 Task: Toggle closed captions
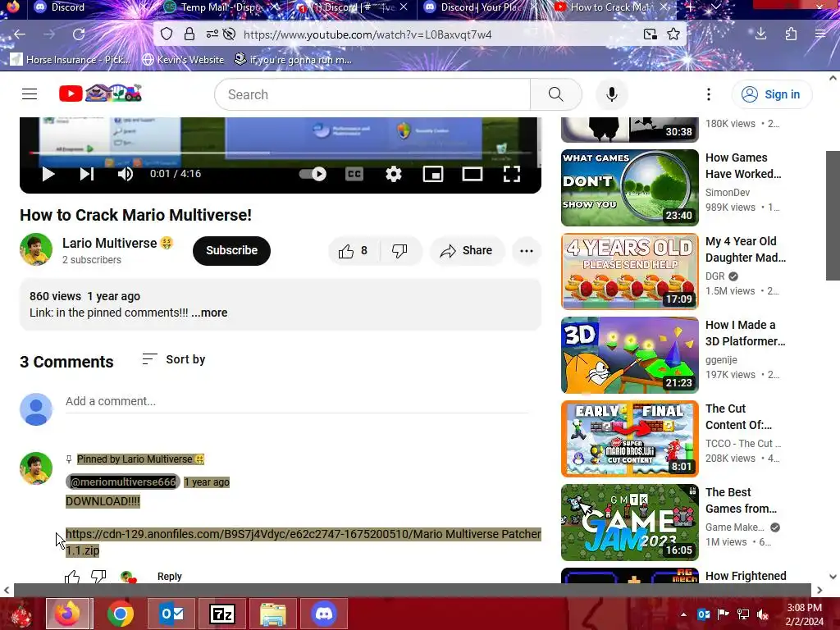tap(354, 174)
